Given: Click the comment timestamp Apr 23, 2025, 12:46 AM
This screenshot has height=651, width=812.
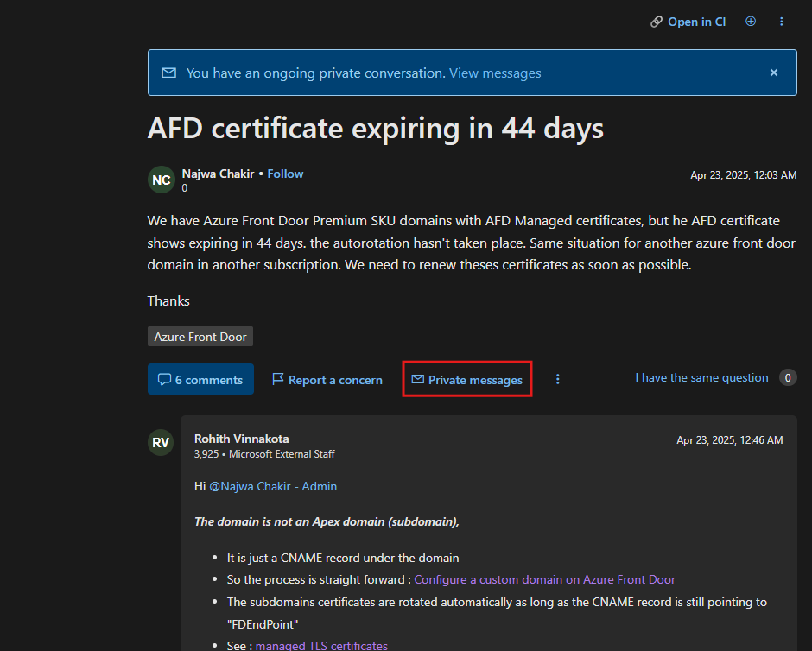Looking at the screenshot, I should coord(730,439).
